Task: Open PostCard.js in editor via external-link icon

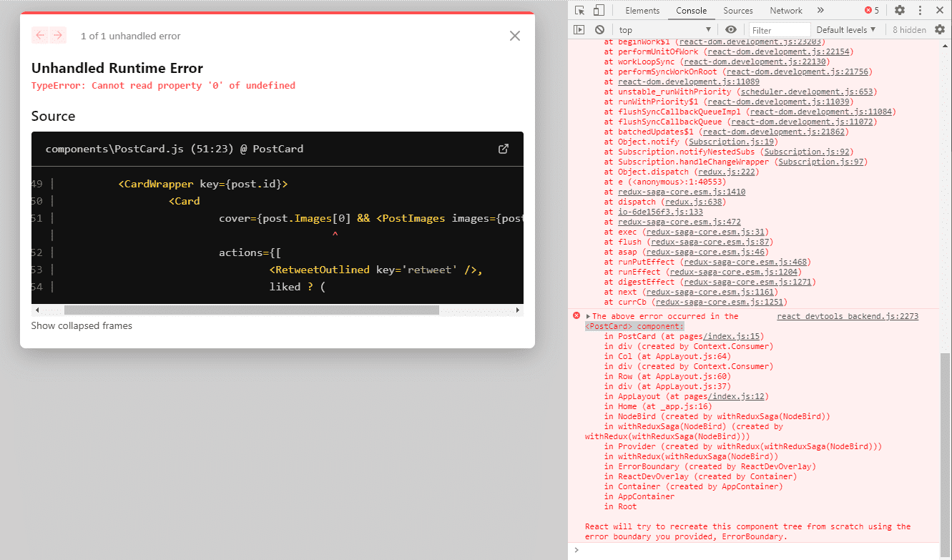Action: 504,149
